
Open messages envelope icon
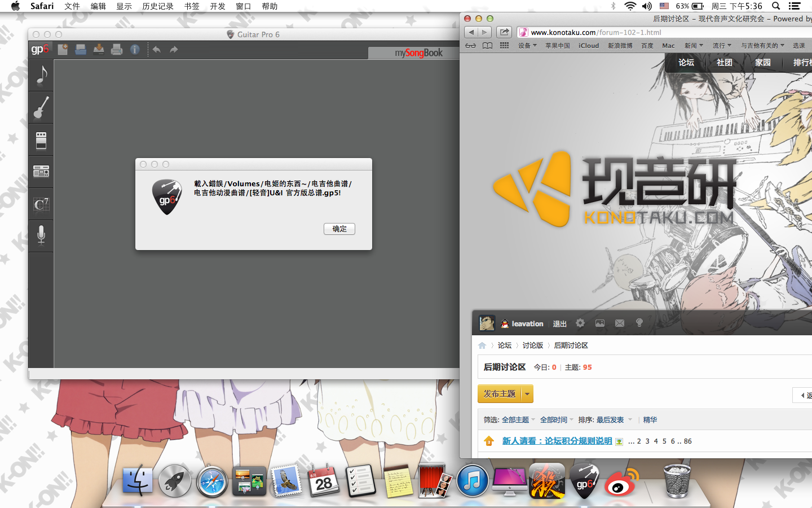(x=620, y=323)
